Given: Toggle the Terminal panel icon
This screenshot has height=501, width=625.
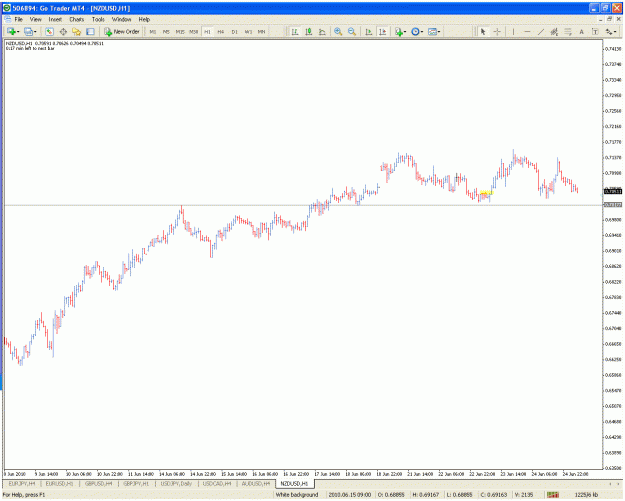Looking at the screenshot, I should (90, 31).
